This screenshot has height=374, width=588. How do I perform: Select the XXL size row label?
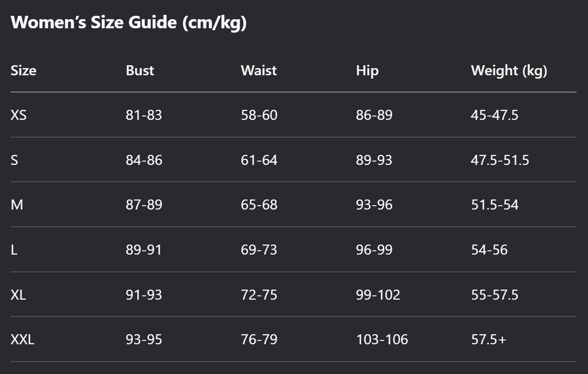23,340
